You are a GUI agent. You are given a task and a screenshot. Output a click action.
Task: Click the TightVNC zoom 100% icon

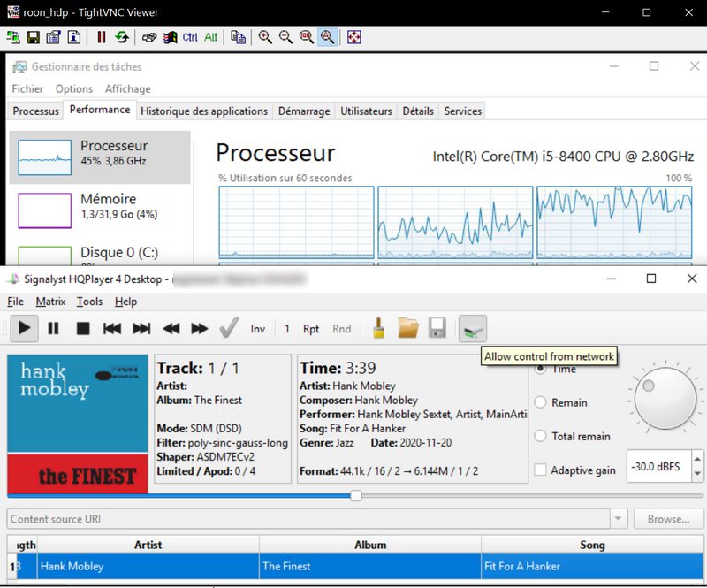(307, 37)
